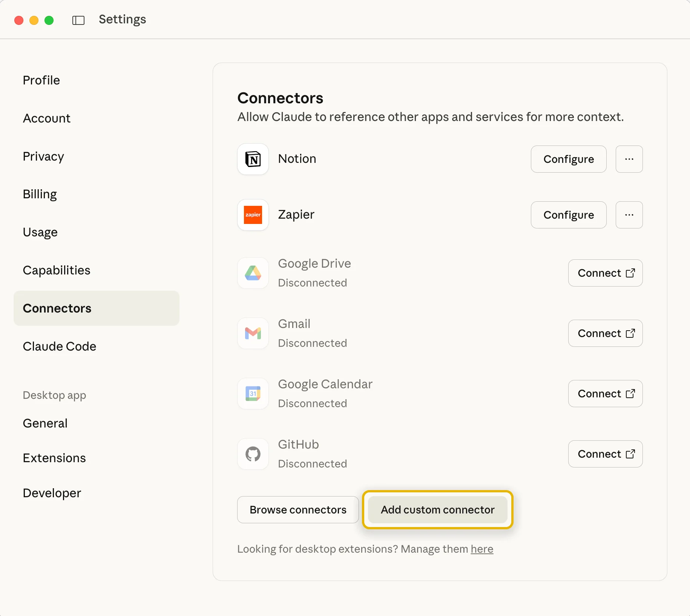The width and height of the screenshot is (690, 616).
Task: Click the Google Drive connector icon
Action: pos(253,273)
